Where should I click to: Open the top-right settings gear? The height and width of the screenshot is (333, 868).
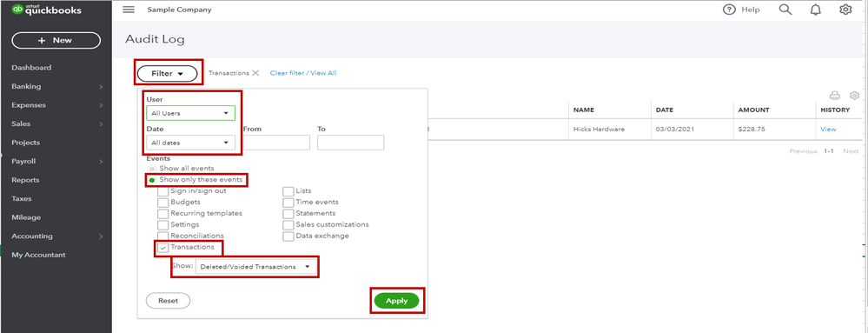pyautogui.click(x=845, y=10)
